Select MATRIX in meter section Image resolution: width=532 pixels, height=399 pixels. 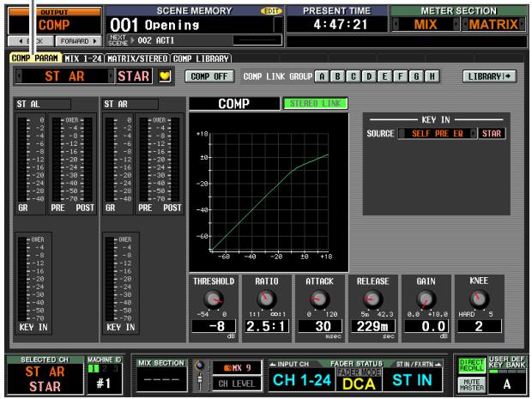(493, 24)
